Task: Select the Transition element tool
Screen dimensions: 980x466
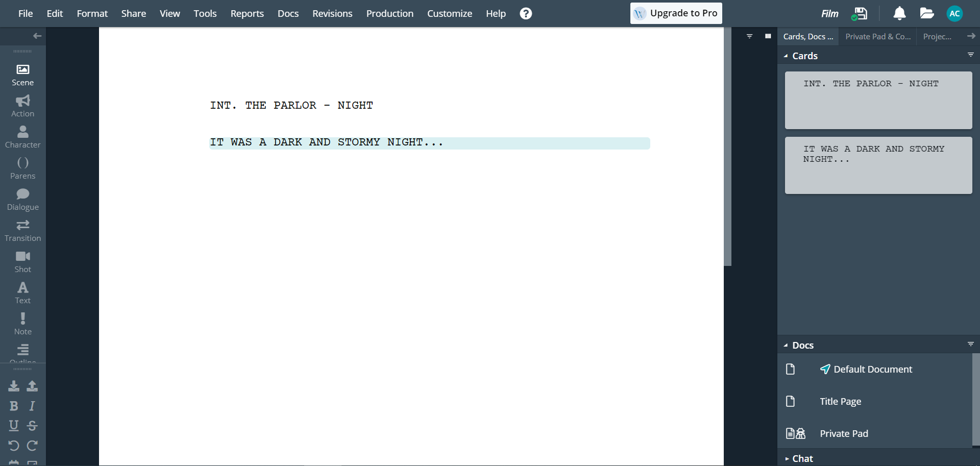Action: pos(22,230)
